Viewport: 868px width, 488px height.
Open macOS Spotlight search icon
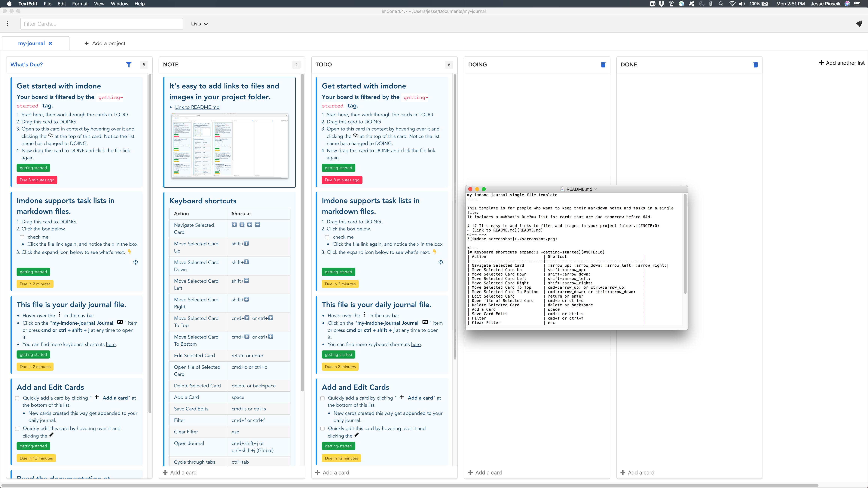coord(721,4)
